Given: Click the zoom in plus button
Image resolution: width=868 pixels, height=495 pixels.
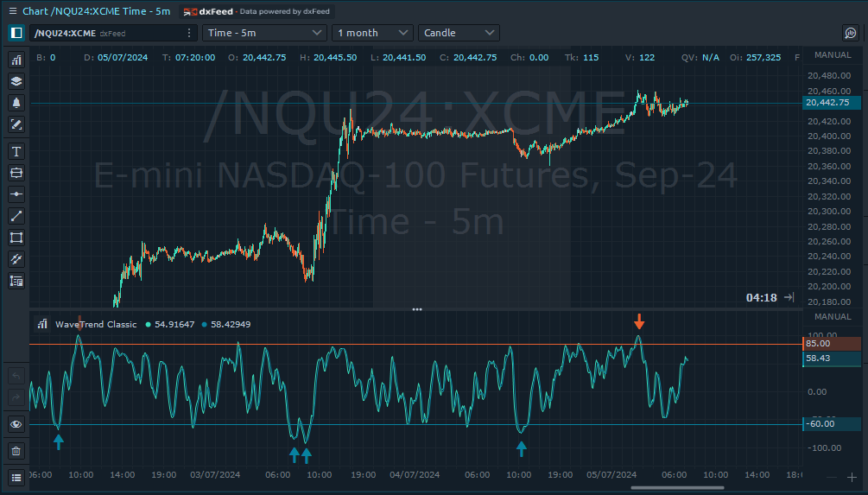Looking at the screenshot, I should click(x=852, y=477).
